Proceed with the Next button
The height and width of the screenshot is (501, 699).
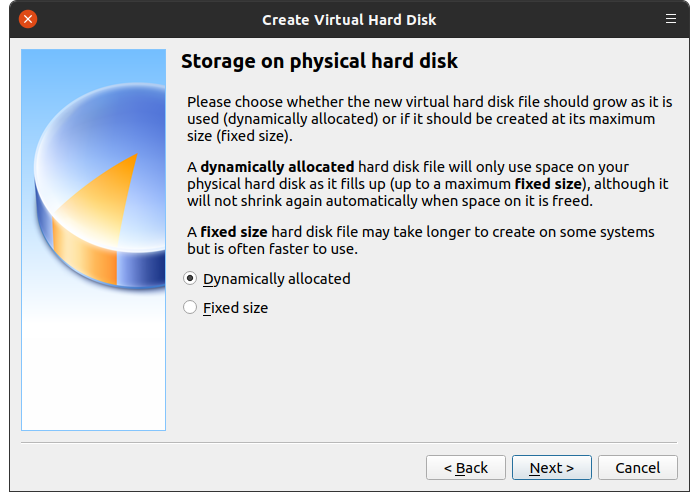552,467
